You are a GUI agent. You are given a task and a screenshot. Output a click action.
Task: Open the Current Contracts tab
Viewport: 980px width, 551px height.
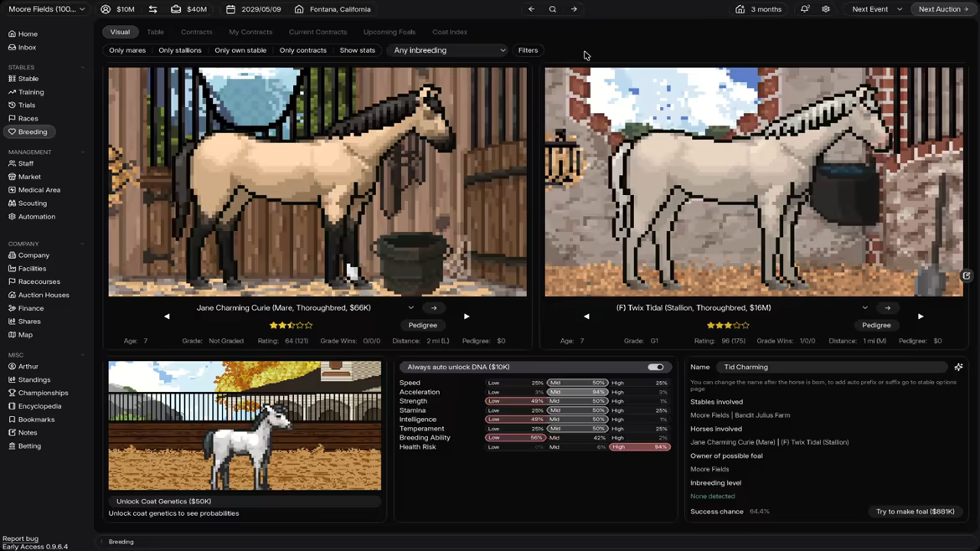pos(317,32)
